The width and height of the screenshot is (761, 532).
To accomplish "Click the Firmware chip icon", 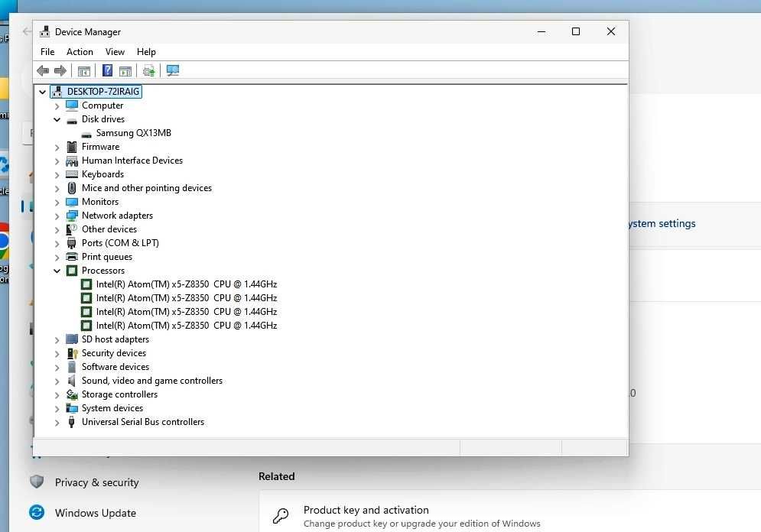I will [x=72, y=147].
